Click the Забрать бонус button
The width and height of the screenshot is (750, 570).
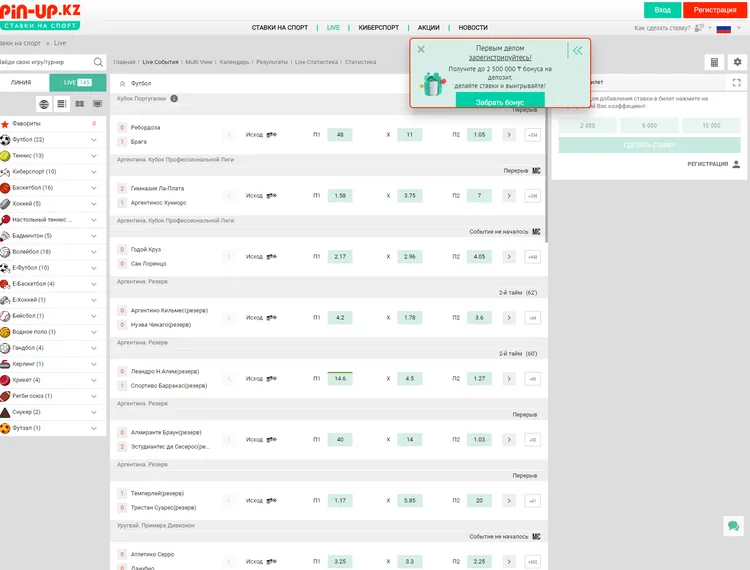pyautogui.click(x=500, y=101)
